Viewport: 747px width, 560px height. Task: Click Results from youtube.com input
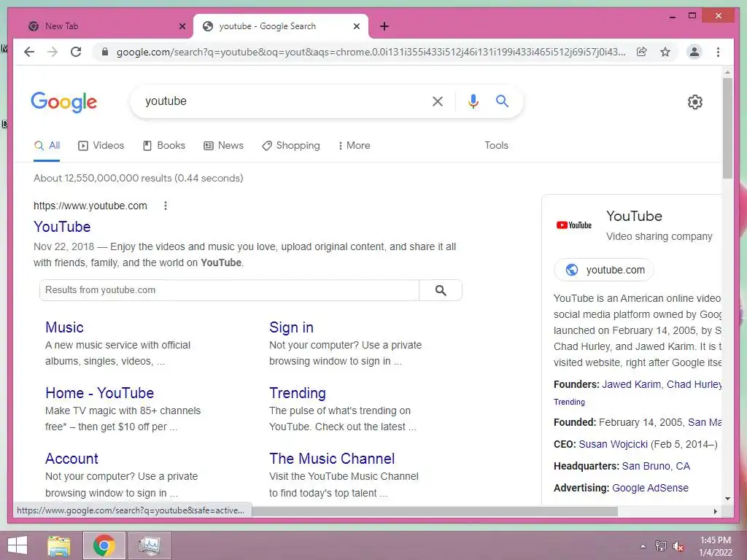coord(230,290)
